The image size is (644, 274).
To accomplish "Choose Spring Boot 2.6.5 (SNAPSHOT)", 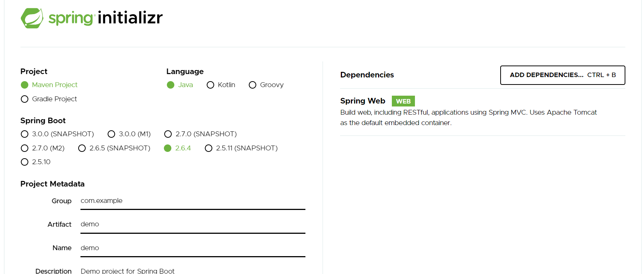I will click(82, 148).
